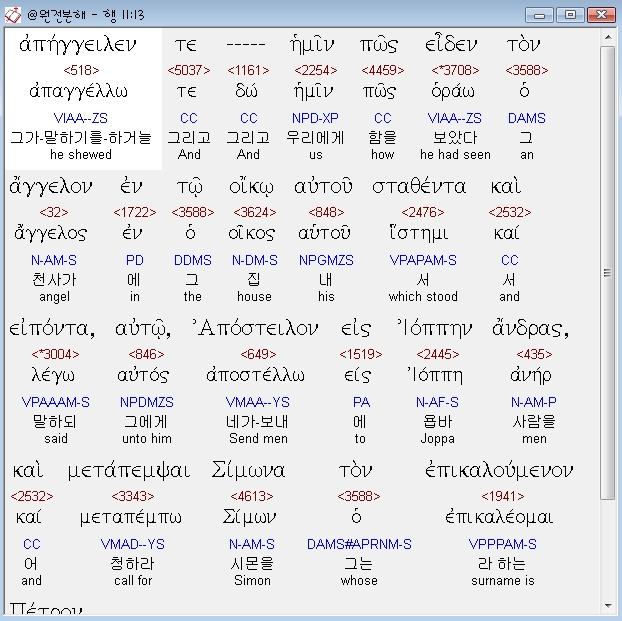Maximize the interlinear window
622x621 pixels.
pos(570,15)
